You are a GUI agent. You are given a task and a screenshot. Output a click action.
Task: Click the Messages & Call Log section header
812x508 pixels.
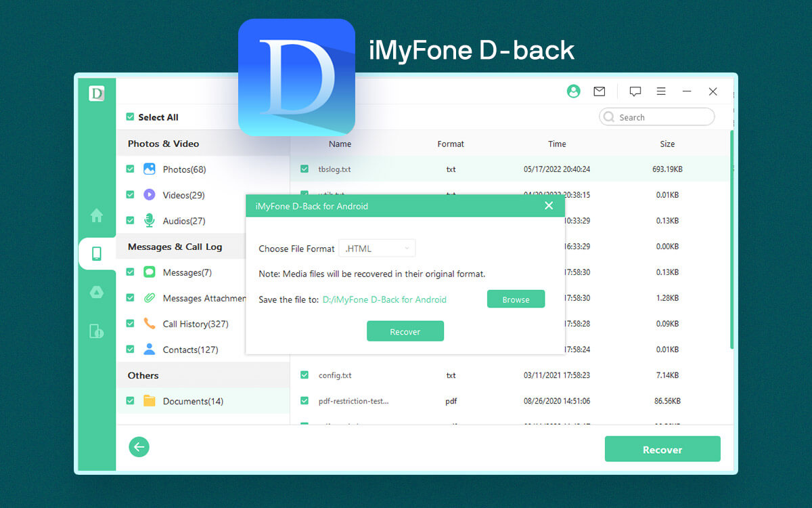[175, 247]
